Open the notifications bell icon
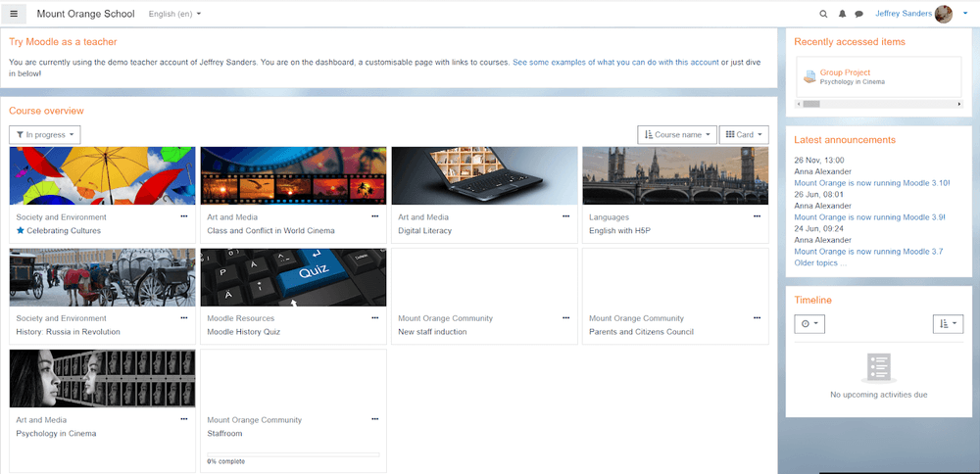 (x=842, y=14)
